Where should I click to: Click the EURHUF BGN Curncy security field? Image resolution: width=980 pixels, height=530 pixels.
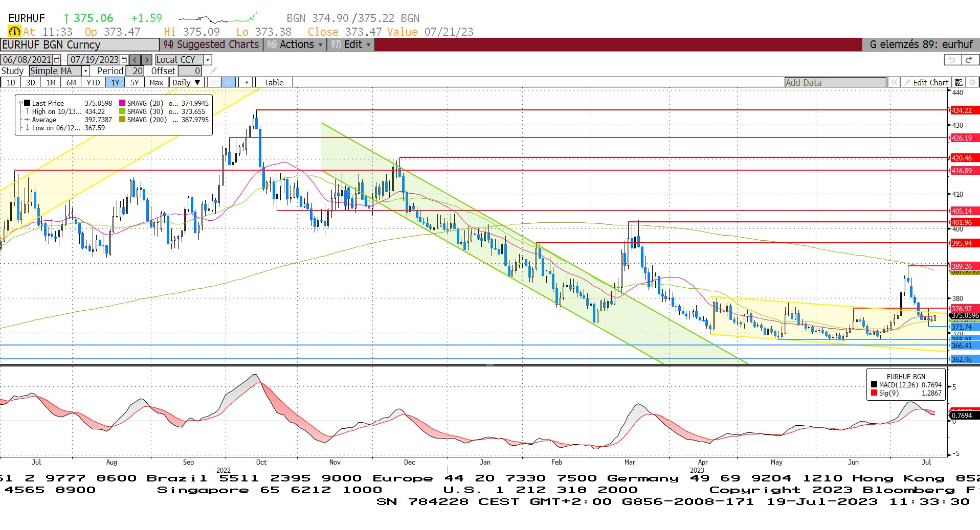(80, 44)
